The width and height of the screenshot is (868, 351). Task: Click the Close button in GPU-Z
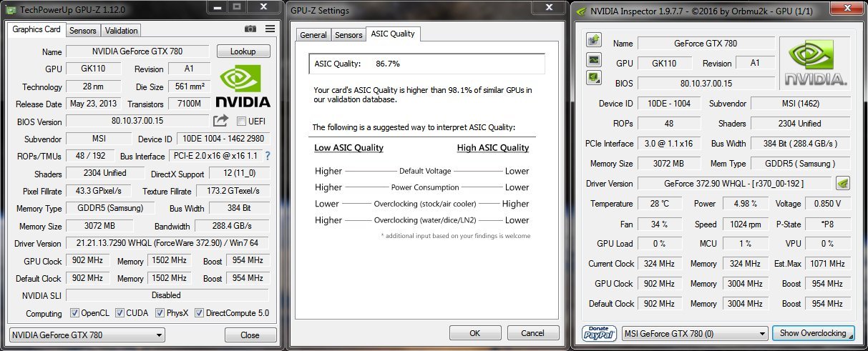[250, 335]
